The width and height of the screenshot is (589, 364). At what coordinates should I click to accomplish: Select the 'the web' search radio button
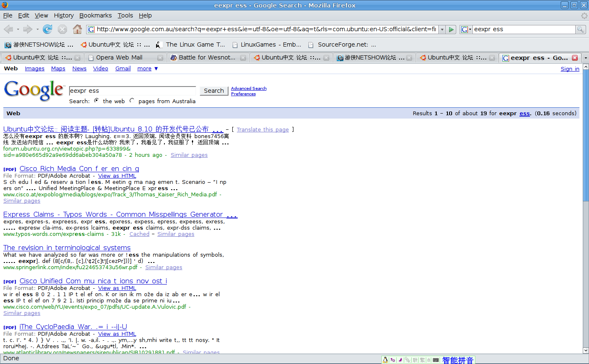click(96, 100)
